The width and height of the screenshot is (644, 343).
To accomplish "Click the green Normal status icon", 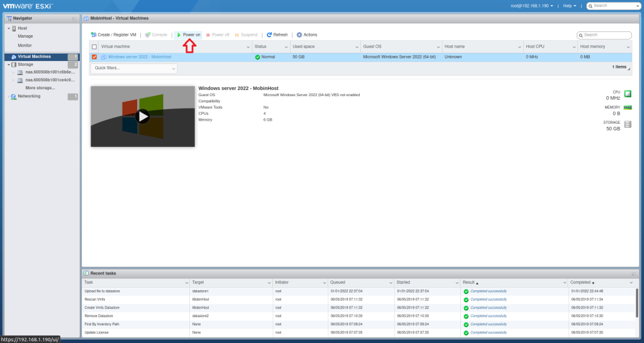I will tap(257, 57).
